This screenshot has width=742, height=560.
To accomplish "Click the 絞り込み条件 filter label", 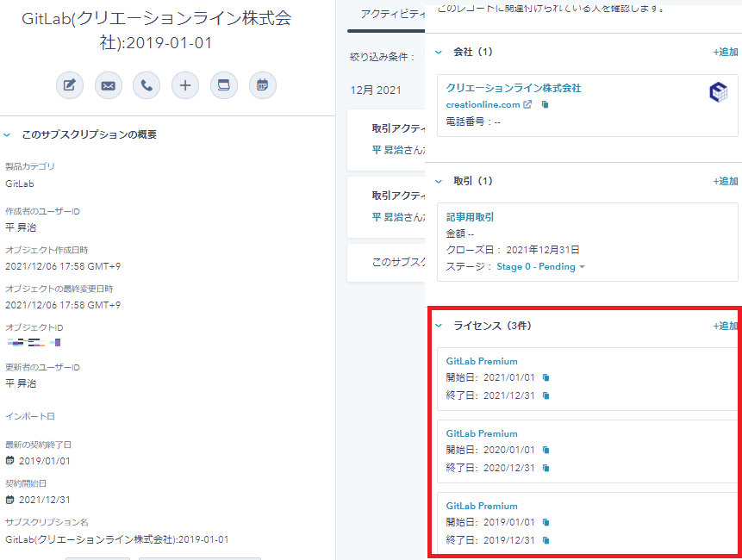I will (x=383, y=57).
